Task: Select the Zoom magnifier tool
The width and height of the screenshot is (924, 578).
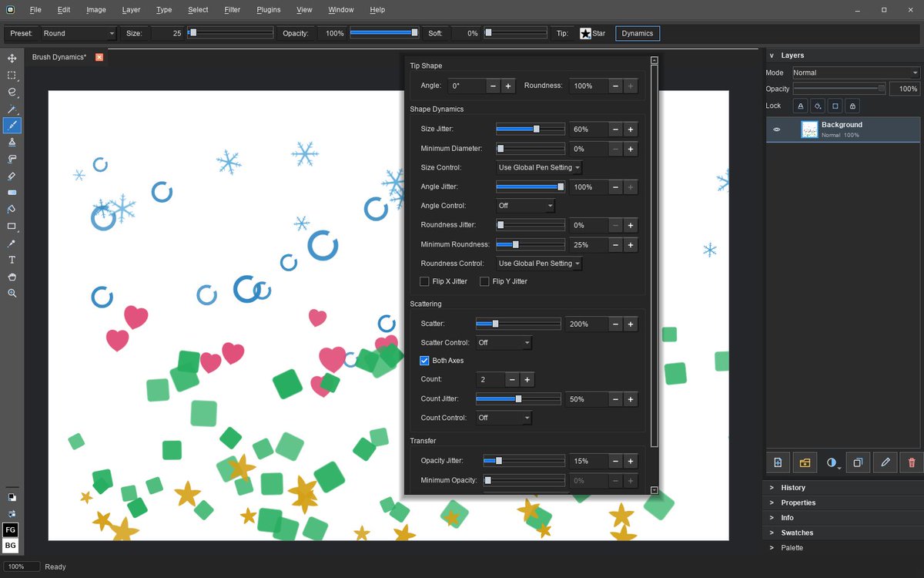Action: pos(12,294)
